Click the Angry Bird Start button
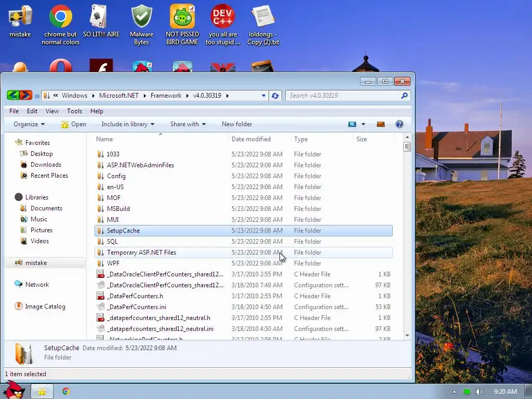This screenshot has width=532, height=399. tap(14, 390)
